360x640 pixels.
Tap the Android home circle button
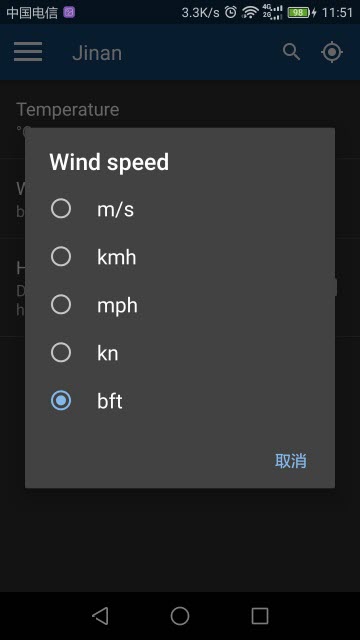point(180,616)
